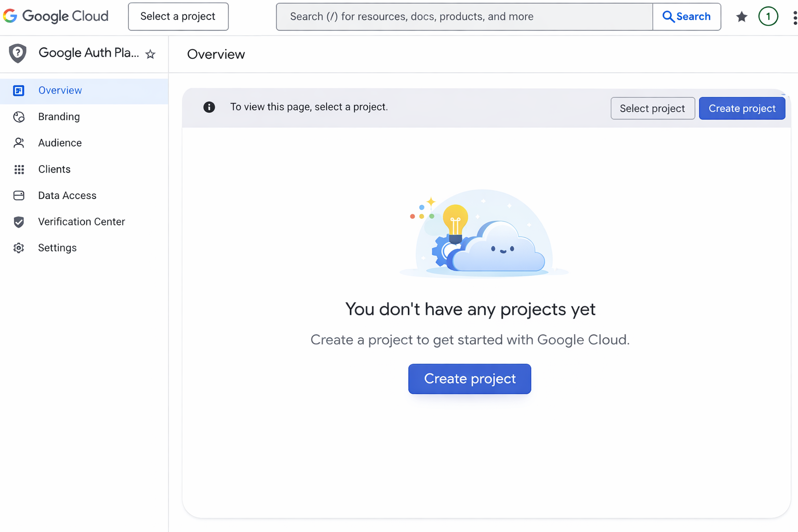798x532 pixels.
Task: Pin Google Auth Platform with star icon
Action: (150, 54)
